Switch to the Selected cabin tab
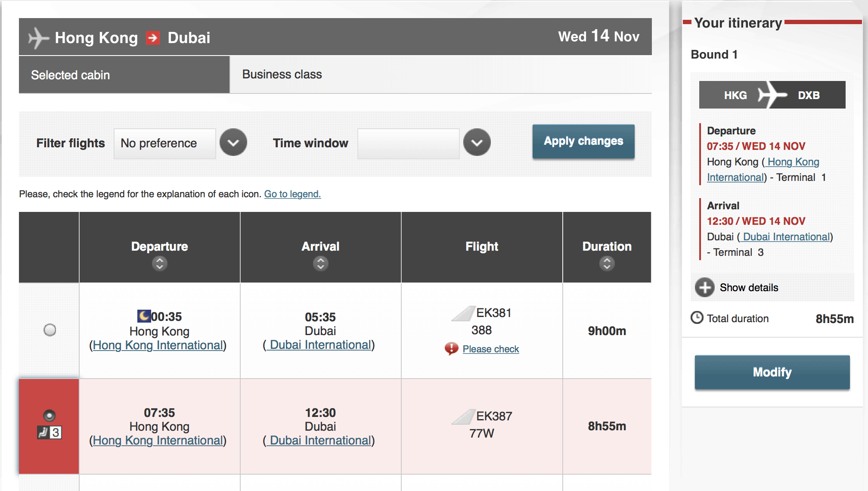Screen dimensions: 868x491 point(70,75)
